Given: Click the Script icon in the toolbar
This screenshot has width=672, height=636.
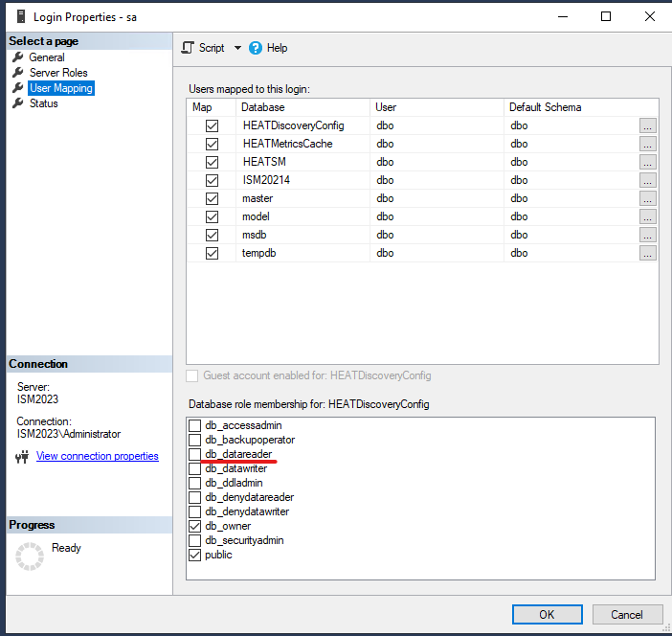Looking at the screenshot, I should (x=188, y=48).
